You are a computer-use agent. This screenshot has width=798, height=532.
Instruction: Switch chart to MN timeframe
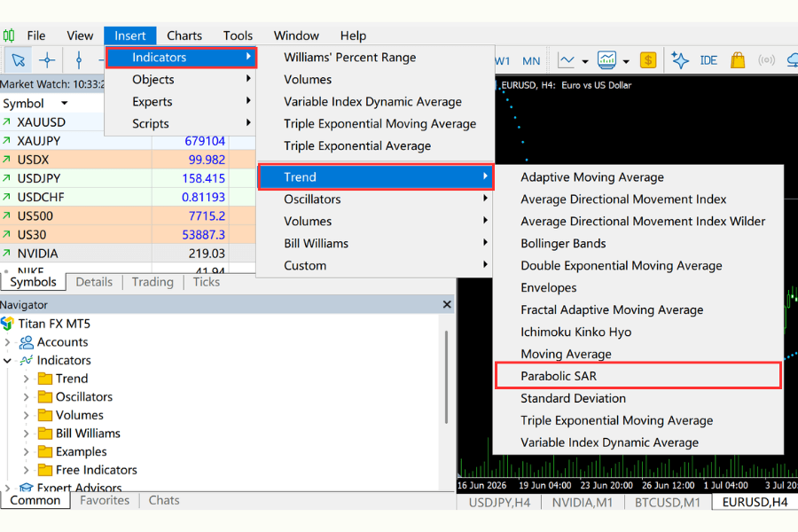pyautogui.click(x=531, y=61)
